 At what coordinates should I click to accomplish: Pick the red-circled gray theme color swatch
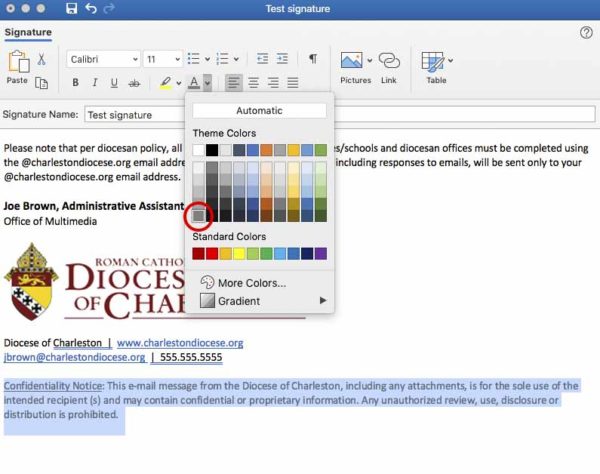point(199,215)
